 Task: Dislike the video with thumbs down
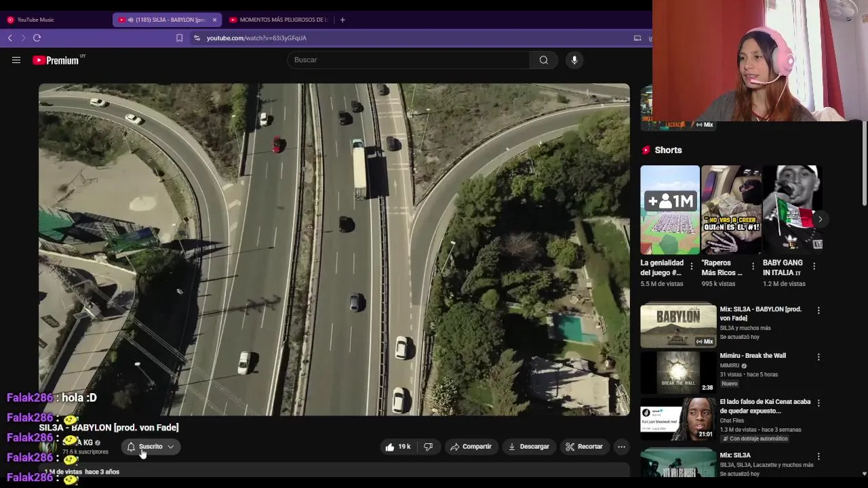coord(428,447)
